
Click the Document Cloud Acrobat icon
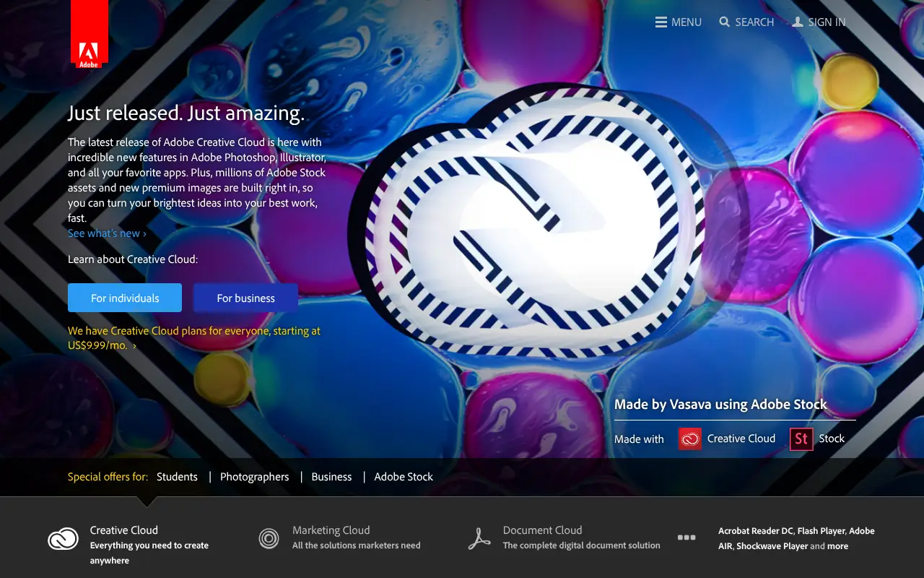(479, 539)
